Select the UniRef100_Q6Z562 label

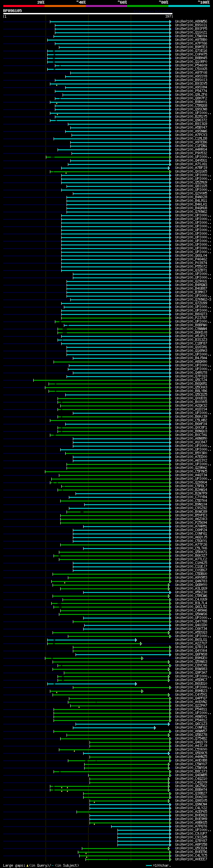pos(191,786)
